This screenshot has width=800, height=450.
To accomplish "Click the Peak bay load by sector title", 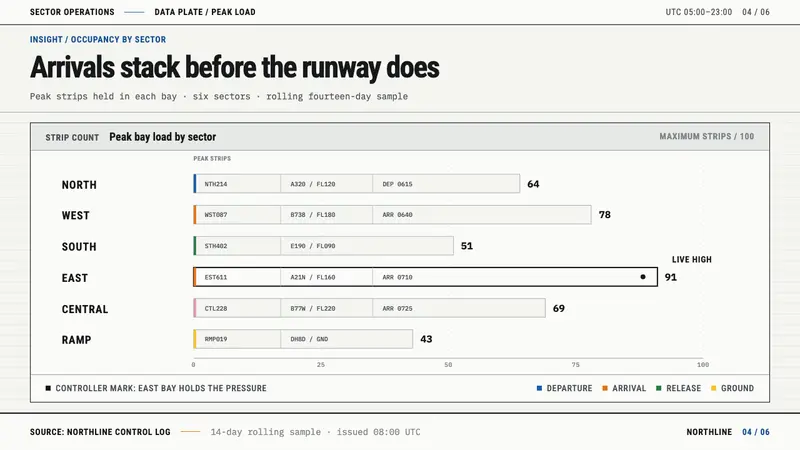I will (x=163, y=137).
